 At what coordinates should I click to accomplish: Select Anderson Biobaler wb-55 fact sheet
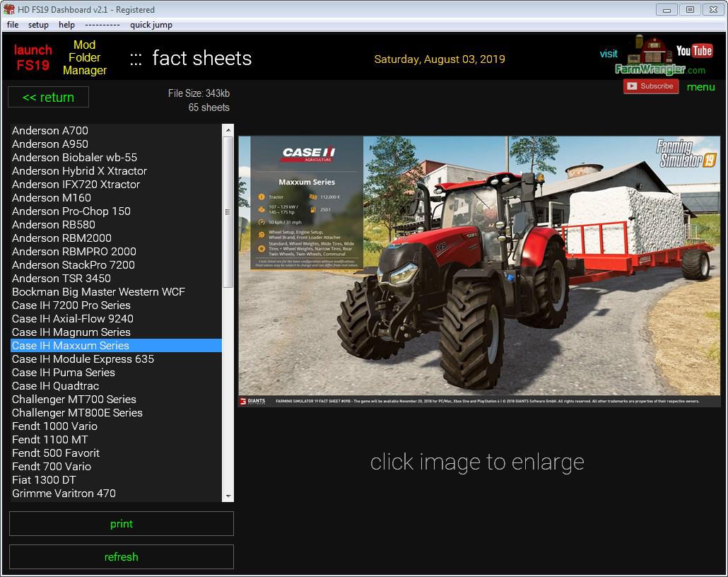click(74, 158)
